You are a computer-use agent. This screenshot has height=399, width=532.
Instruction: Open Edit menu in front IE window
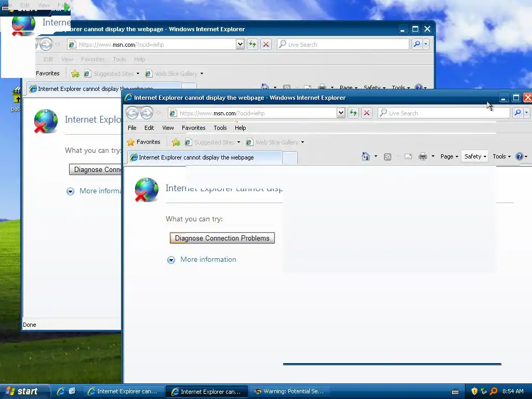(149, 128)
